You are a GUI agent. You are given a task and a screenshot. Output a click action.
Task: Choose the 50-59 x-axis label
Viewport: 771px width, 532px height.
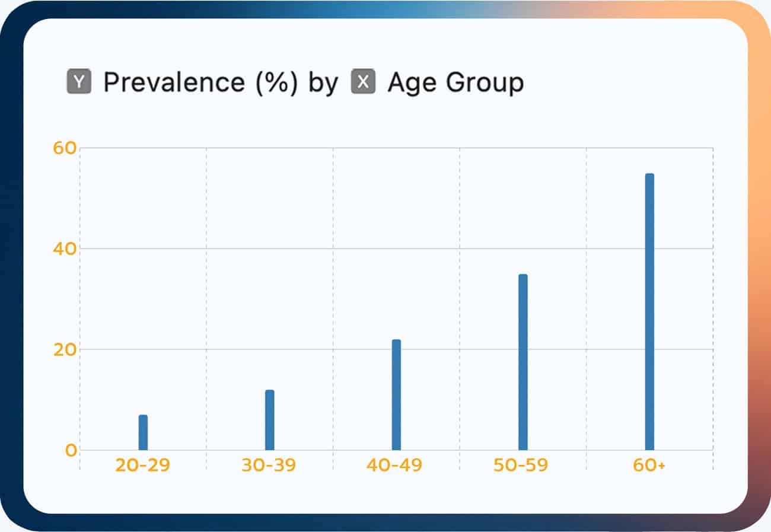521,466
